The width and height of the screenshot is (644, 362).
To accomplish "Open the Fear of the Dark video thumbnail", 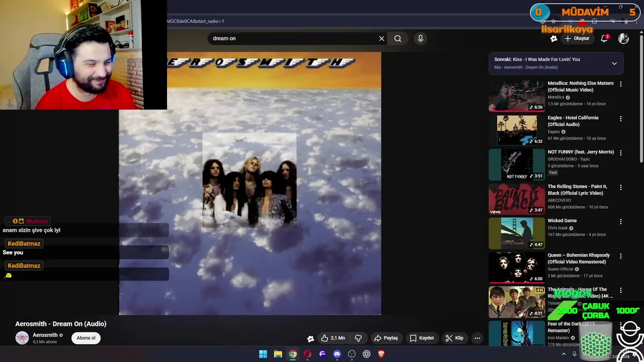I will click(x=517, y=333).
